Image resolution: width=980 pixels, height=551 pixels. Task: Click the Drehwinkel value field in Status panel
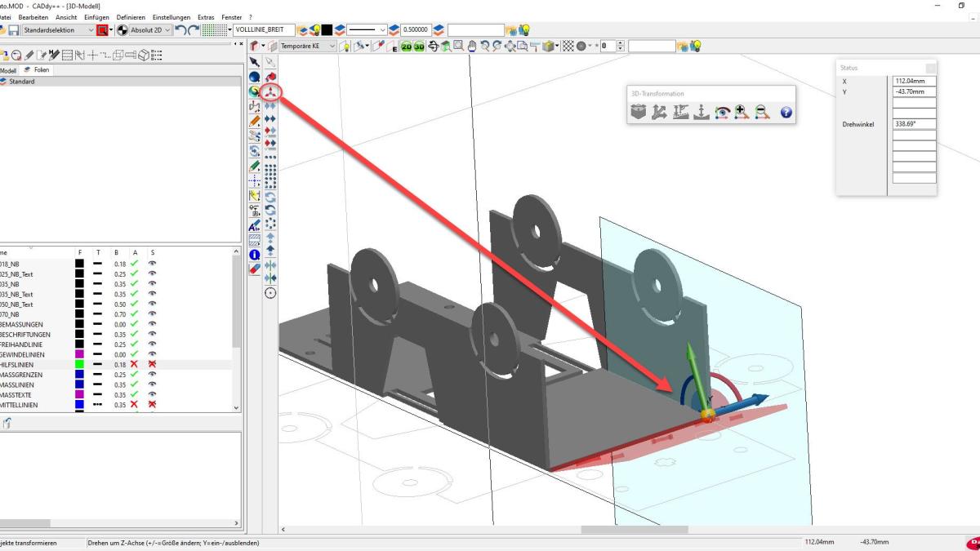pyautogui.click(x=914, y=124)
